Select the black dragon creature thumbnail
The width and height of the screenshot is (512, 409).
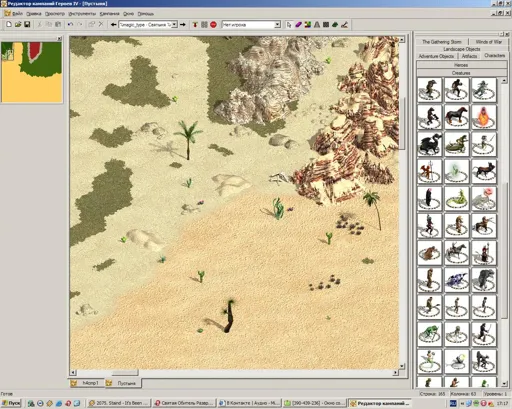click(x=429, y=144)
